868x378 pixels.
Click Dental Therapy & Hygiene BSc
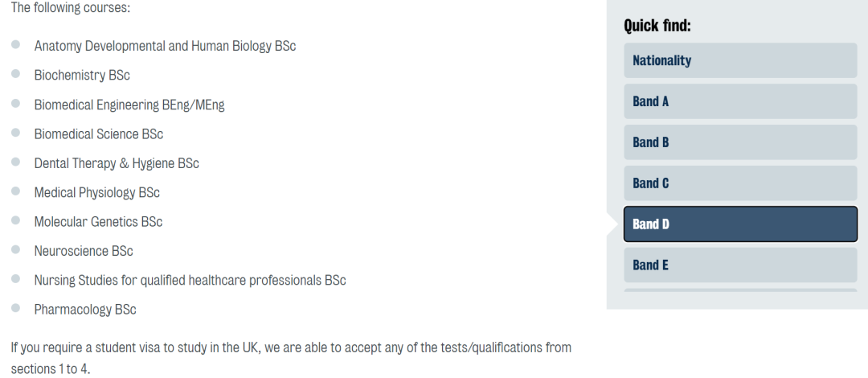click(x=117, y=163)
